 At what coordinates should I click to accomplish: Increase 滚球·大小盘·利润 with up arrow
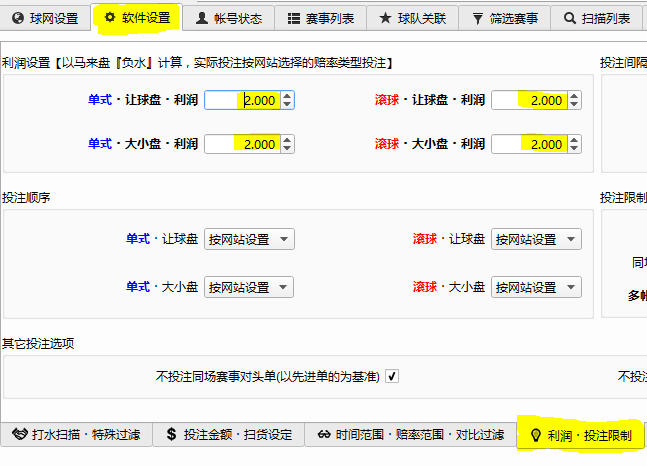[x=574, y=140]
